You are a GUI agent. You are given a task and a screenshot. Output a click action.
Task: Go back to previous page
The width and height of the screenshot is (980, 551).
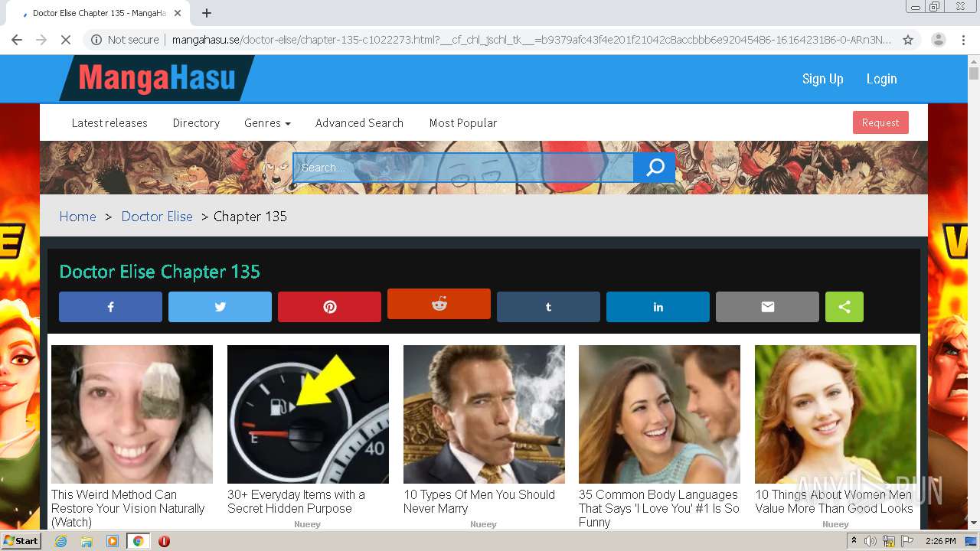click(17, 40)
